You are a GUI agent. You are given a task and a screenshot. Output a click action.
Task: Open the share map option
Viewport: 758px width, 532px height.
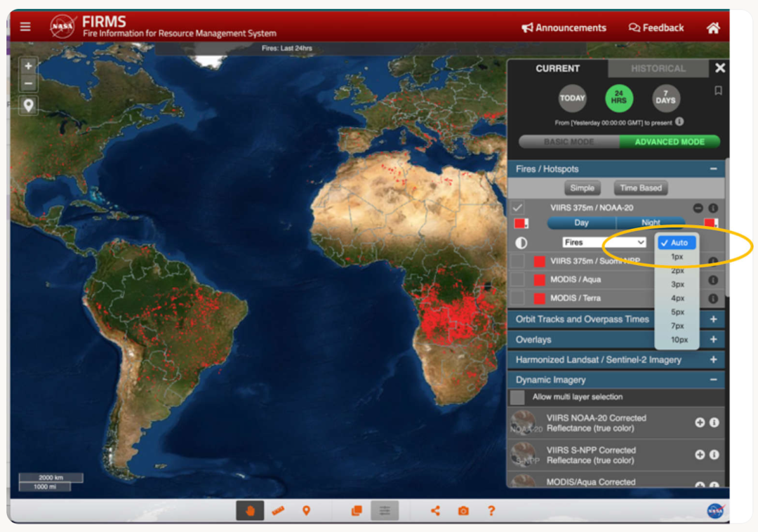[x=436, y=511]
